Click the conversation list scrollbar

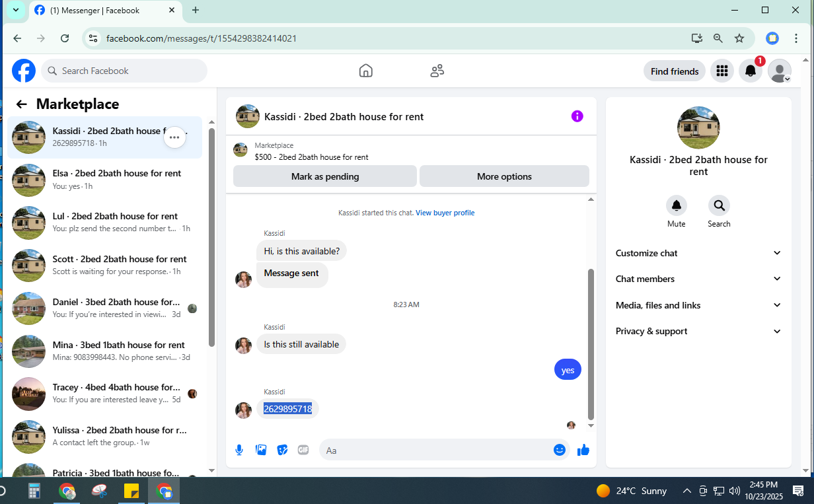(211, 238)
